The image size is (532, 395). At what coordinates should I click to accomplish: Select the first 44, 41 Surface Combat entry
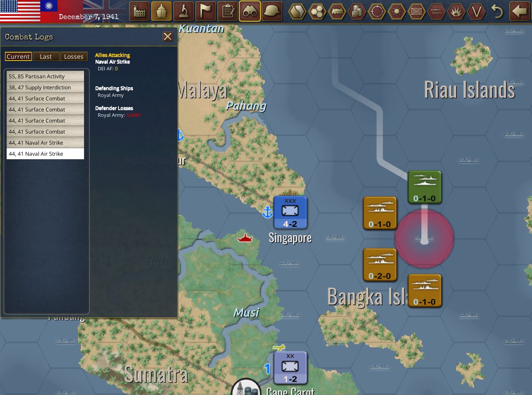pos(45,99)
